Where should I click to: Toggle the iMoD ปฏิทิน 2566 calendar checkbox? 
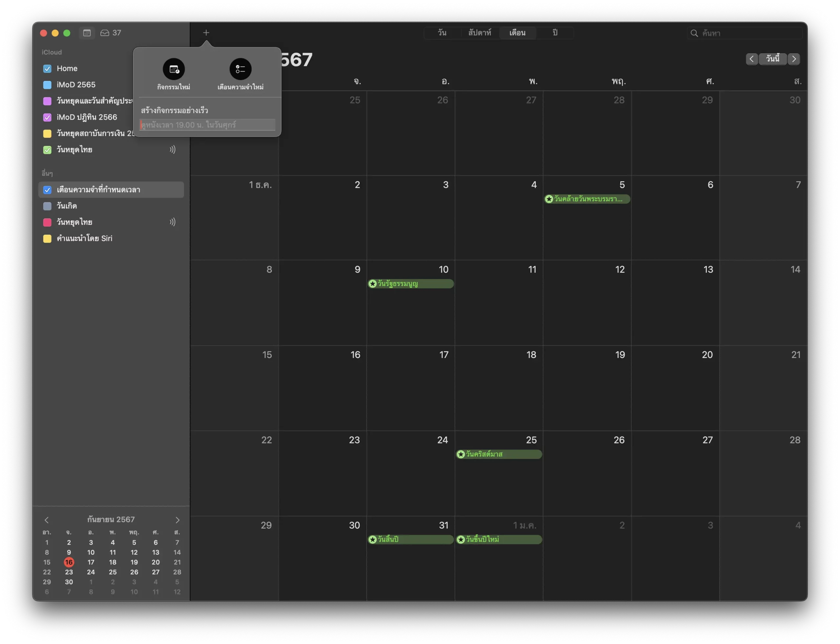(x=47, y=117)
